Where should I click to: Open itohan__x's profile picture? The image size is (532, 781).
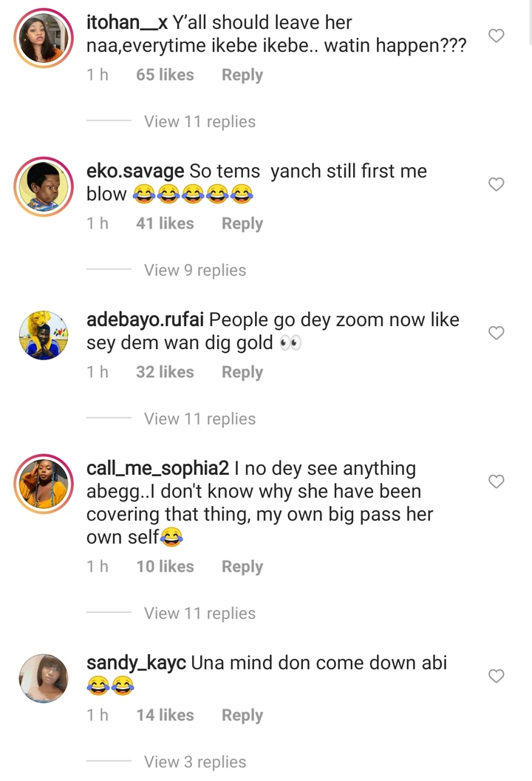pyautogui.click(x=43, y=41)
